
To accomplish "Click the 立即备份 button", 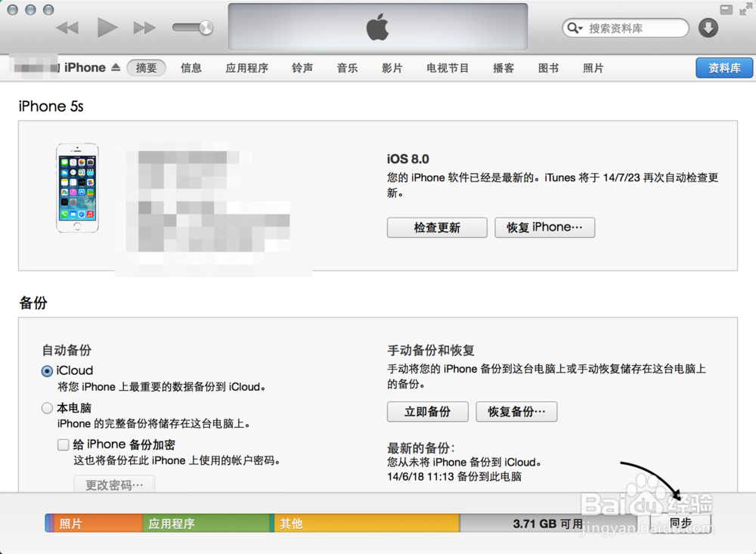I will click(x=428, y=412).
